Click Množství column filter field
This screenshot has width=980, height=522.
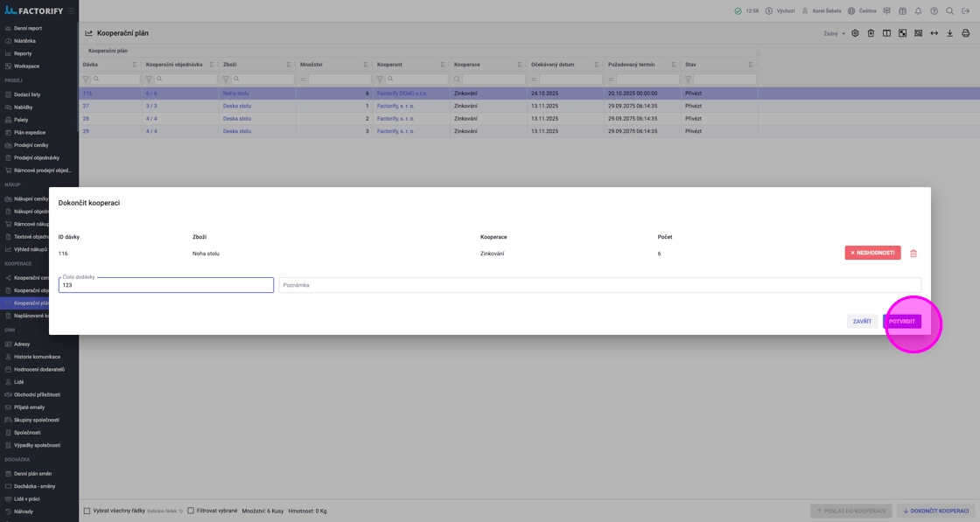(x=339, y=80)
